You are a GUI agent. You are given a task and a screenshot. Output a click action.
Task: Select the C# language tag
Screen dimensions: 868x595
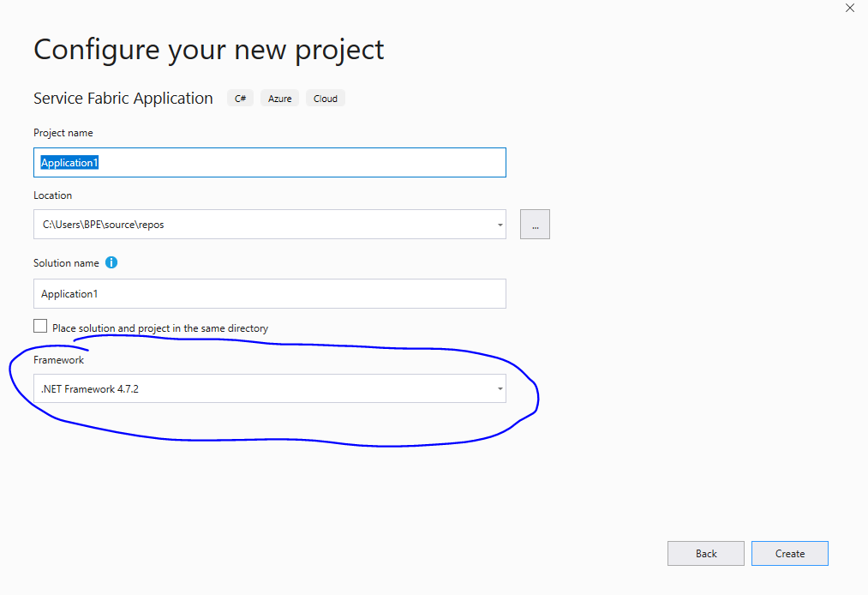240,98
